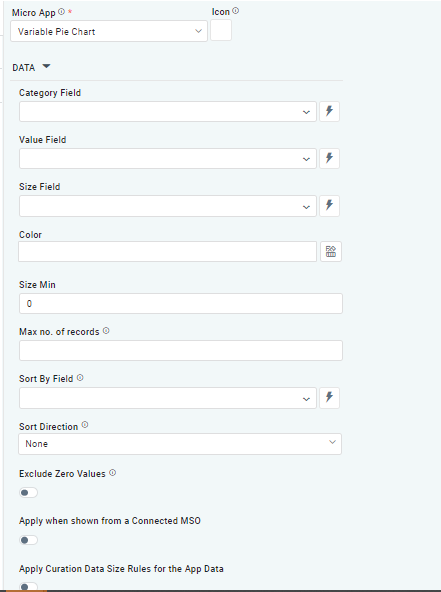The height and width of the screenshot is (592, 441).
Task: Toggle the Exclude Zero Values switch
Action: coord(28,492)
